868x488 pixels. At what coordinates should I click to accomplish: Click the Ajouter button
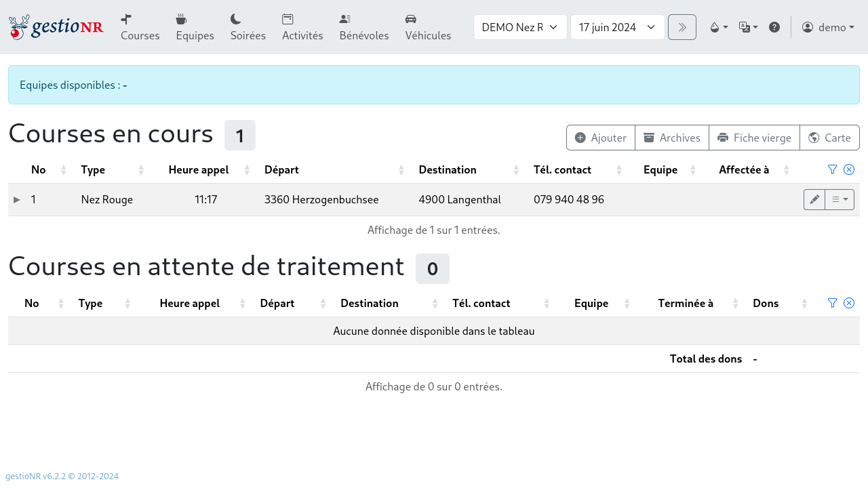(x=601, y=137)
